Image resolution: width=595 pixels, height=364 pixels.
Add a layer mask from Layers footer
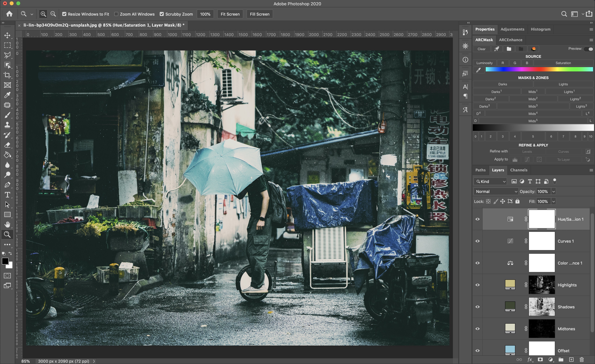point(540,359)
